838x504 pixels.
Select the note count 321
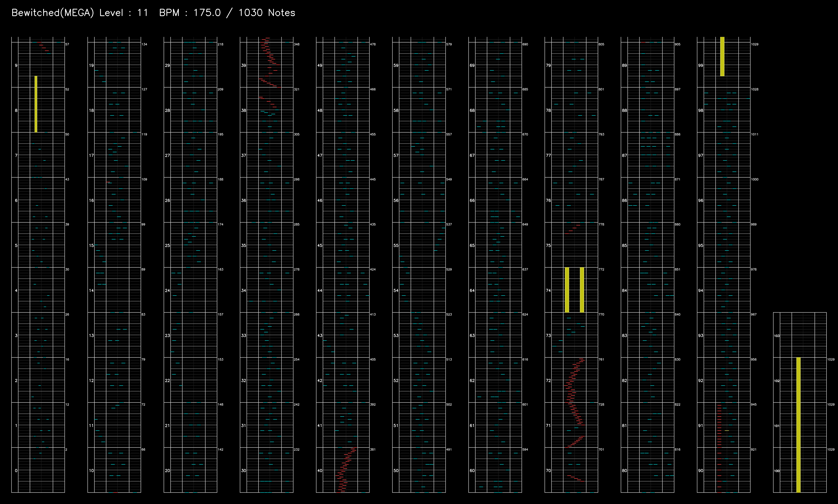coord(297,89)
